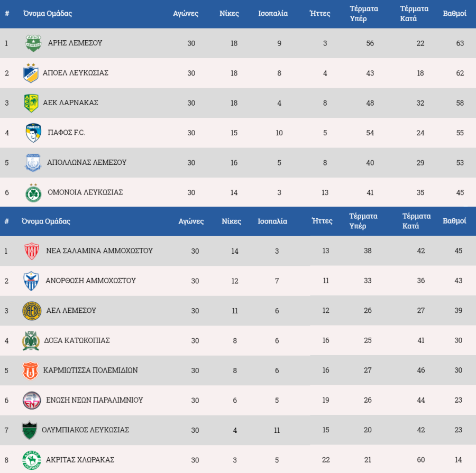
Task: Click the ΑΕΚ ΛΑΡΝΑΚΑΣ yellow-green crest
Action: (31, 103)
